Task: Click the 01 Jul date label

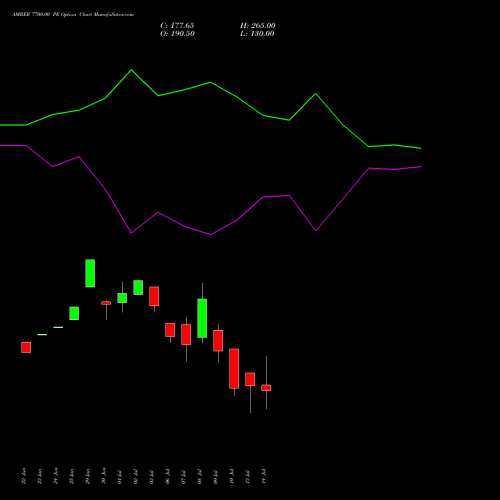Action: [120, 477]
